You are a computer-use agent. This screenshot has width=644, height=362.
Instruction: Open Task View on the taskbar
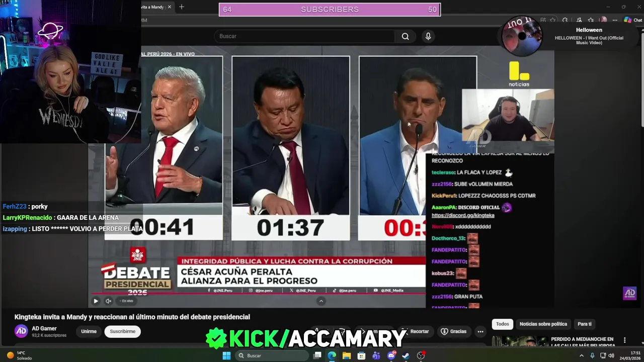coord(317,355)
